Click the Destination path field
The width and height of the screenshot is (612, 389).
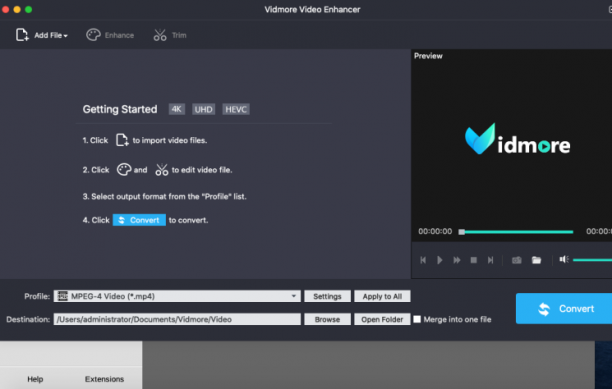[x=177, y=319]
